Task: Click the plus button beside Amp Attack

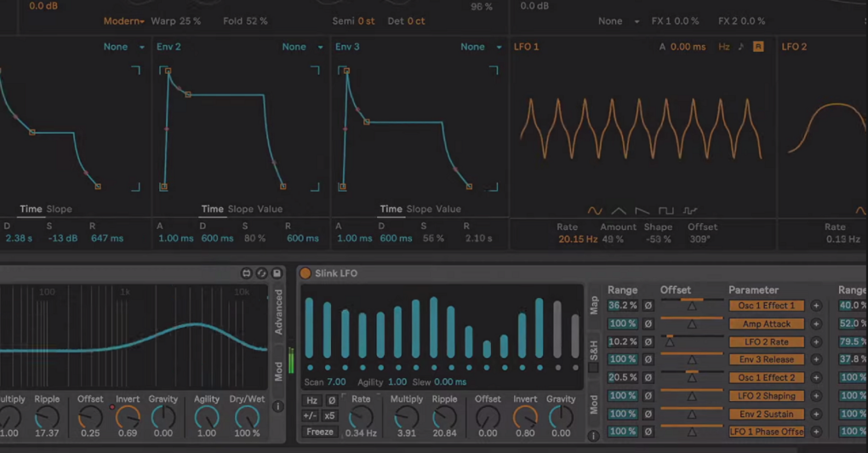Action: click(816, 324)
